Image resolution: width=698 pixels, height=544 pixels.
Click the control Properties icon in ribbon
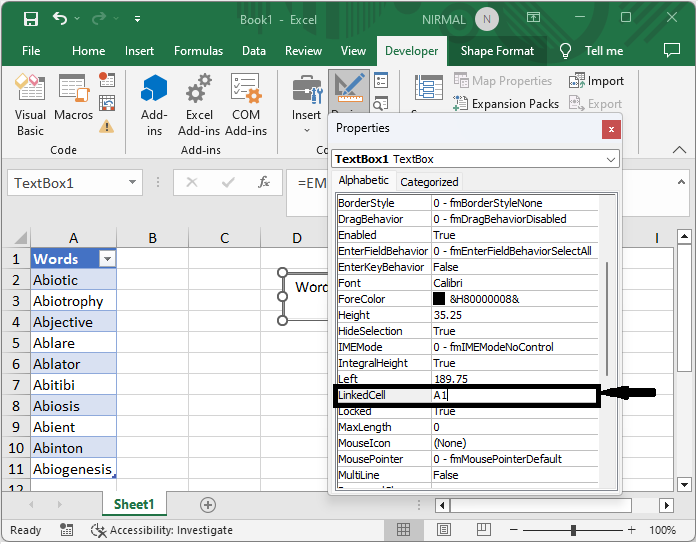point(381,81)
